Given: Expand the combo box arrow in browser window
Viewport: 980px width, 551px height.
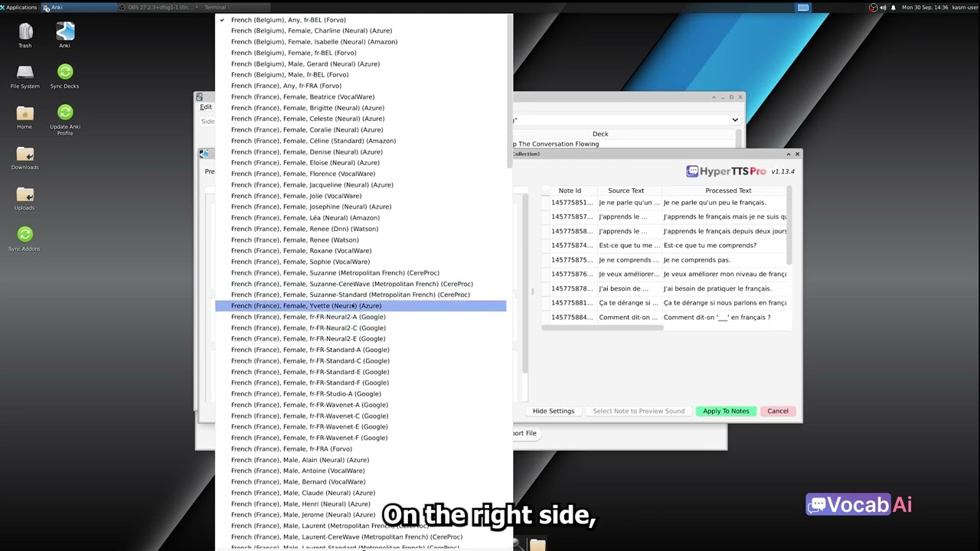Looking at the screenshot, I should point(734,119).
